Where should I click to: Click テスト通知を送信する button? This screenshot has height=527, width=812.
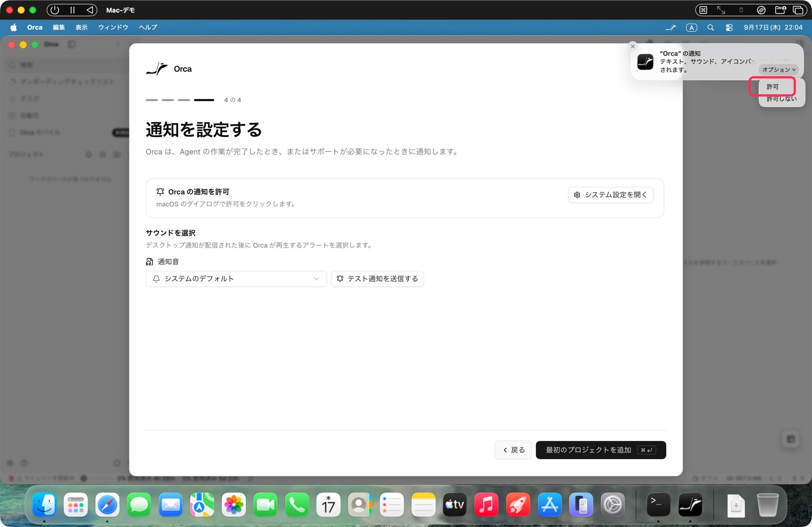pyautogui.click(x=377, y=279)
